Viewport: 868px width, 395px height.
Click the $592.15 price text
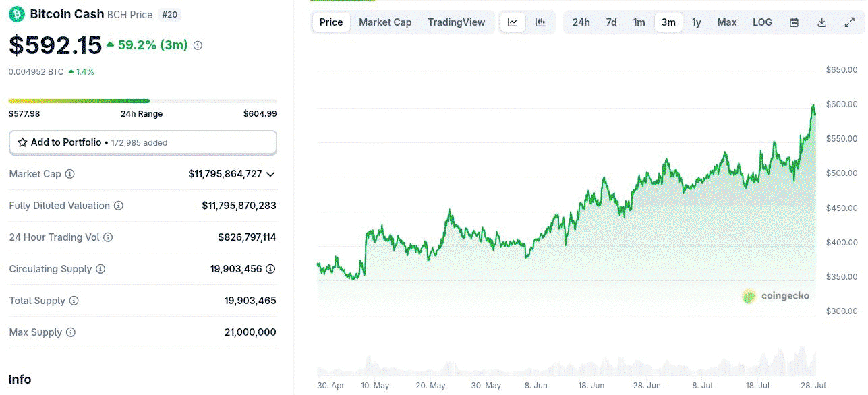point(55,45)
